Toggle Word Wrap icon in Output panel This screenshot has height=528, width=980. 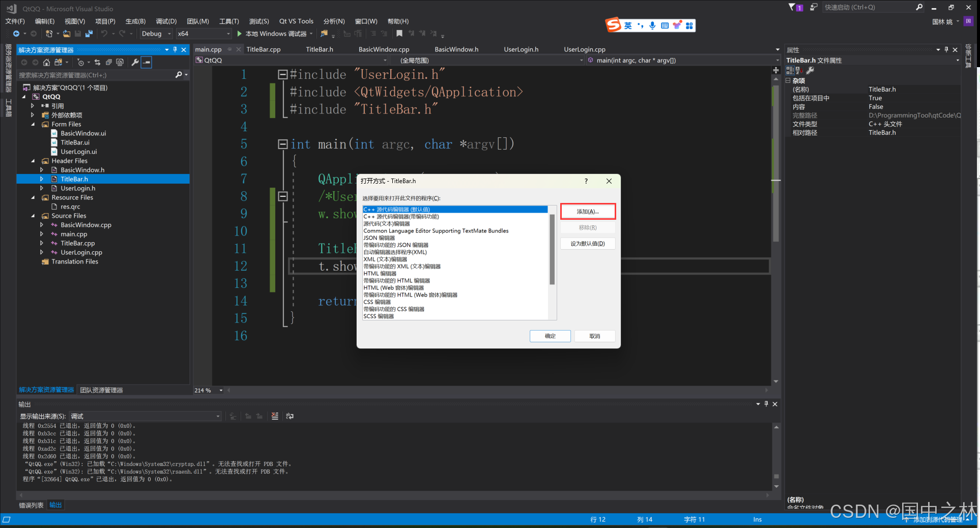pyautogui.click(x=290, y=416)
